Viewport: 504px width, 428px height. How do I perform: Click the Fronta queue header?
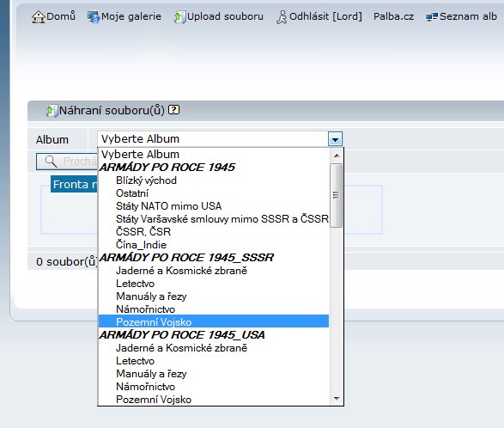click(x=74, y=184)
